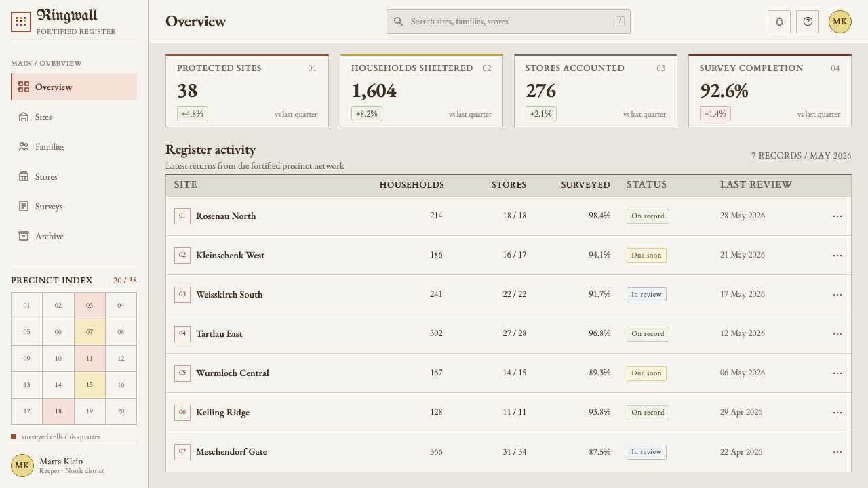Viewport: 868px width, 488px height.
Task: Click the −1.4% survey completion badge
Action: click(x=715, y=114)
